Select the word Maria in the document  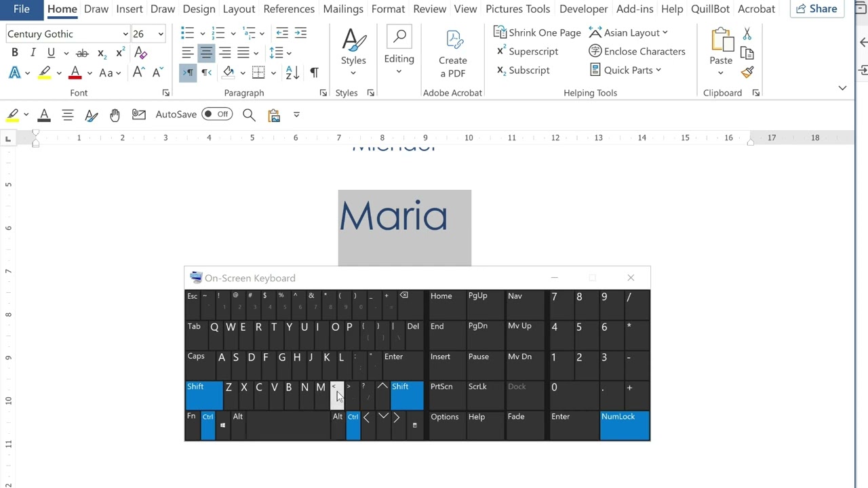tap(393, 217)
